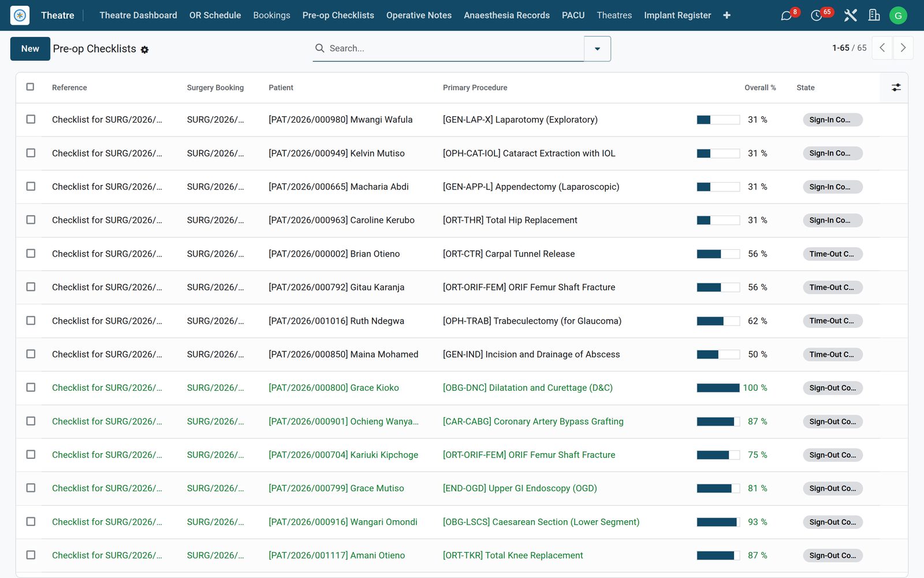Screen dimensions: 924x578
Task: Click the Sign-In state badge for Macharia Abdi
Action: [x=832, y=187]
